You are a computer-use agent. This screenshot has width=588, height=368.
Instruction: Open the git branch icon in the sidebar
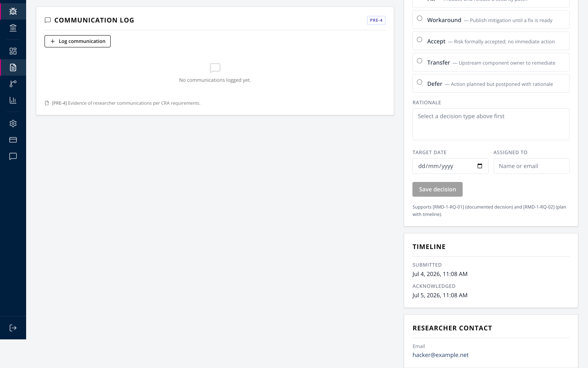pyautogui.click(x=13, y=84)
